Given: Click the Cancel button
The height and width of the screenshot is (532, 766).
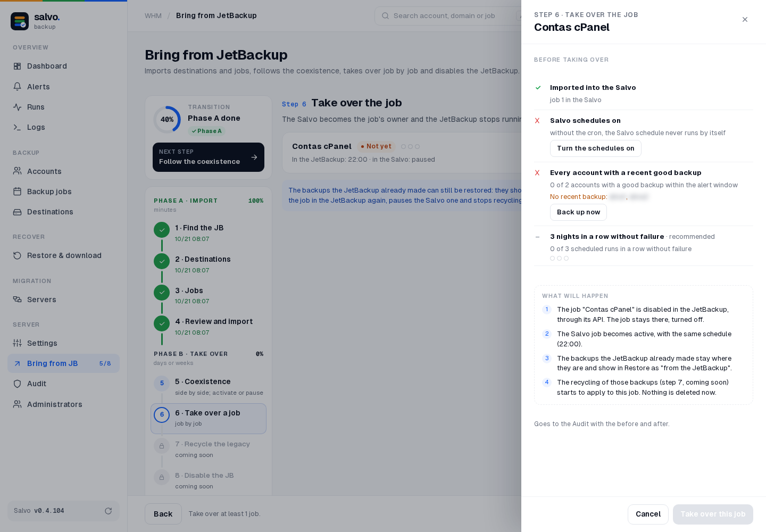Looking at the screenshot, I should (648, 514).
